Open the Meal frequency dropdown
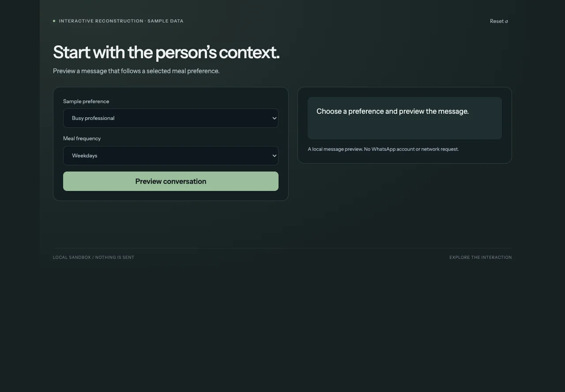Viewport: 565px width, 392px height. (171, 156)
